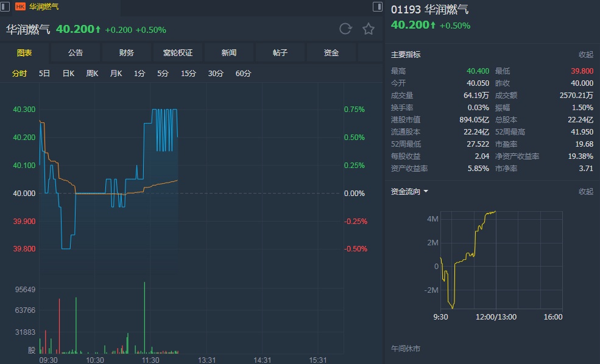
Task: Select the 1分 interval
Action: coord(139,74)
